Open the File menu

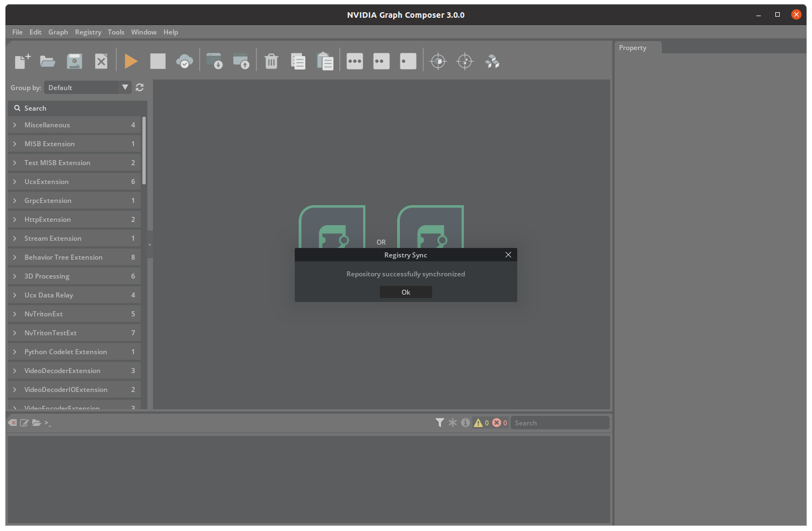(x=17, y=32)
